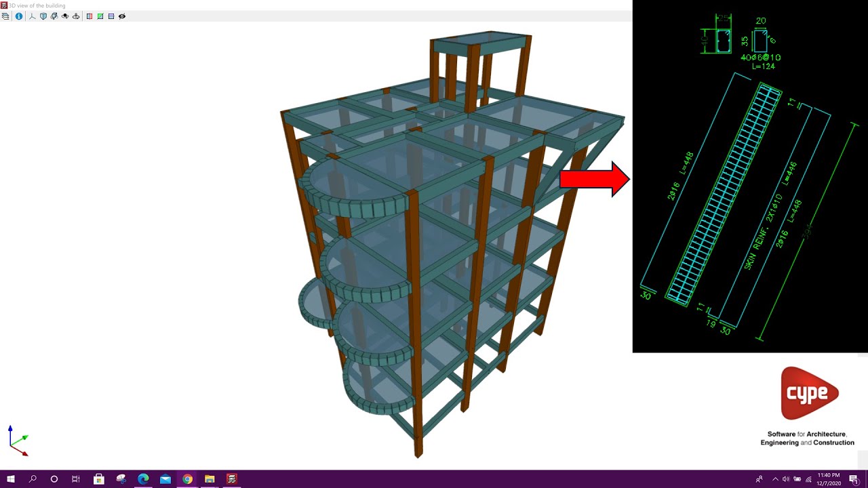This screenshot has width=868, height=488.
Task: Click the clock showing 11:40 PM
Action: pos(828,479)
